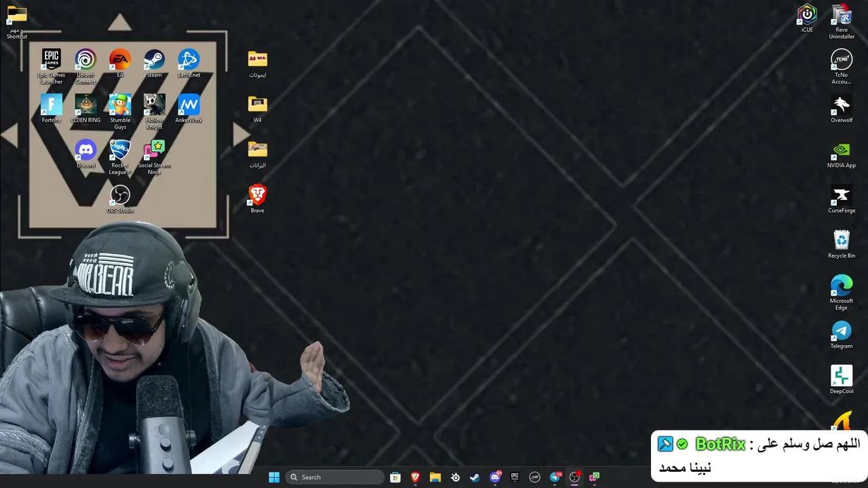The height and width of the screenshot is (488, 868).
Task: Select the Hollow Knight shortcut
Action: point(154,111)
